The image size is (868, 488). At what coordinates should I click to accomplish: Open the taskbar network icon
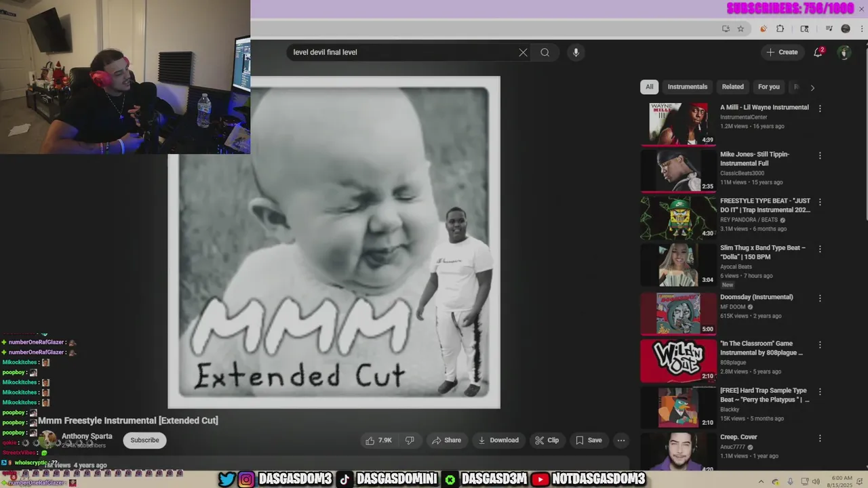[805, 482]
